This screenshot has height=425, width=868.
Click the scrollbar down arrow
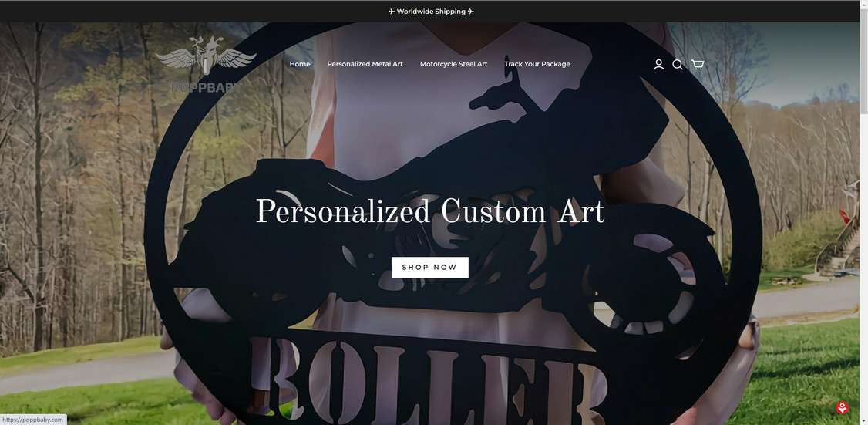coord(863,421)
